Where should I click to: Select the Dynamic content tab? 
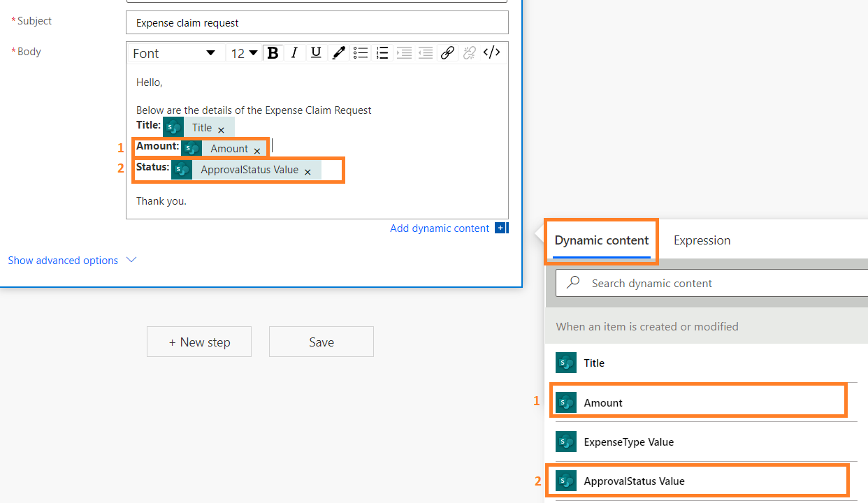[602, 240]
